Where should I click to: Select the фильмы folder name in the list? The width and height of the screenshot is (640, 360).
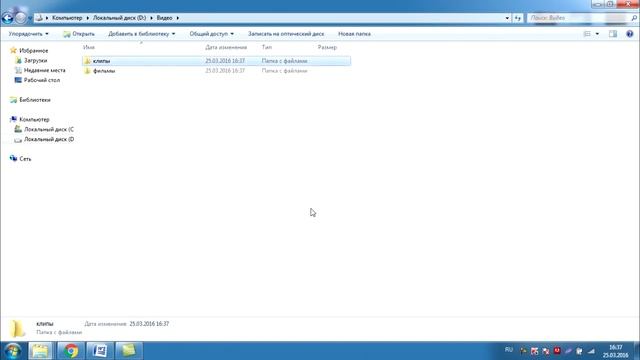(x=104, y=71)
